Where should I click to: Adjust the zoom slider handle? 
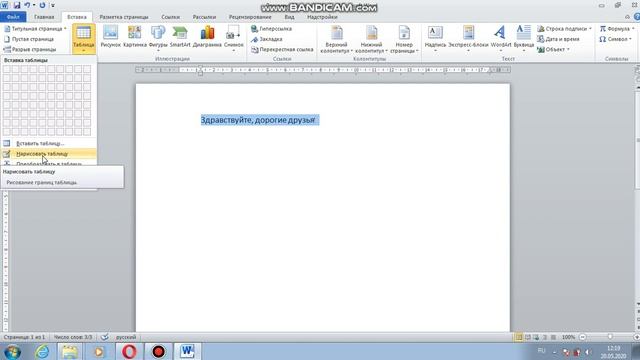[x=610, y=337]
